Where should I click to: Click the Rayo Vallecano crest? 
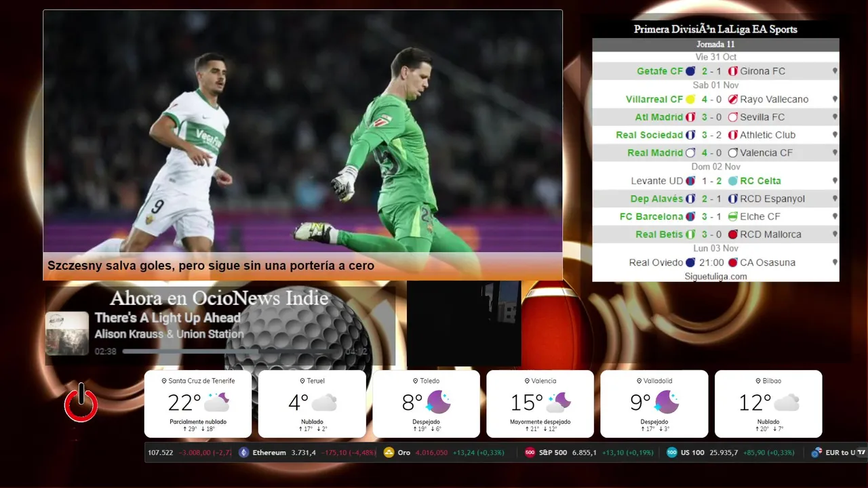(x=732, y=100)
